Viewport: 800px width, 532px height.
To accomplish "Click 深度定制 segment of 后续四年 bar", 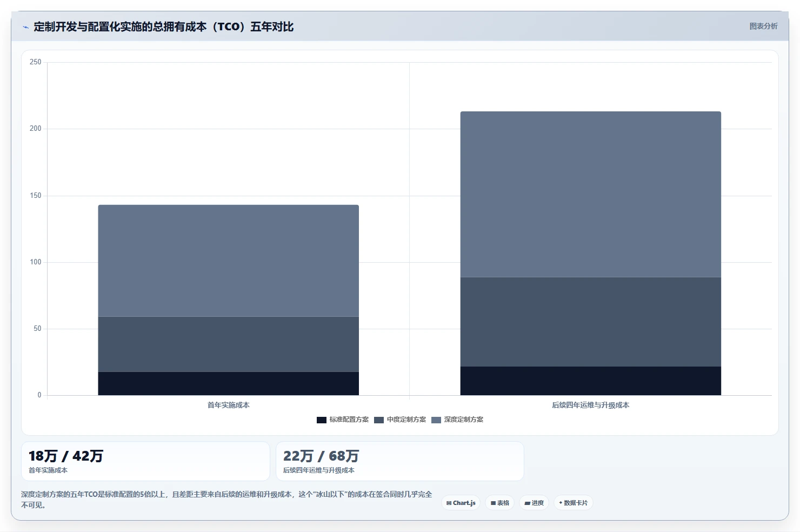I will (x=591, y=195).
